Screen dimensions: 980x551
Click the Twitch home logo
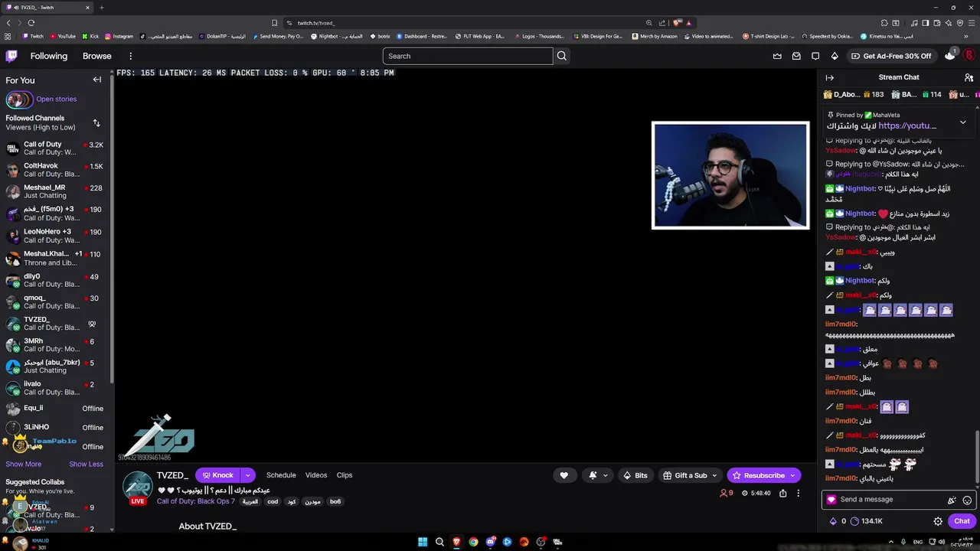click(11, 56)
